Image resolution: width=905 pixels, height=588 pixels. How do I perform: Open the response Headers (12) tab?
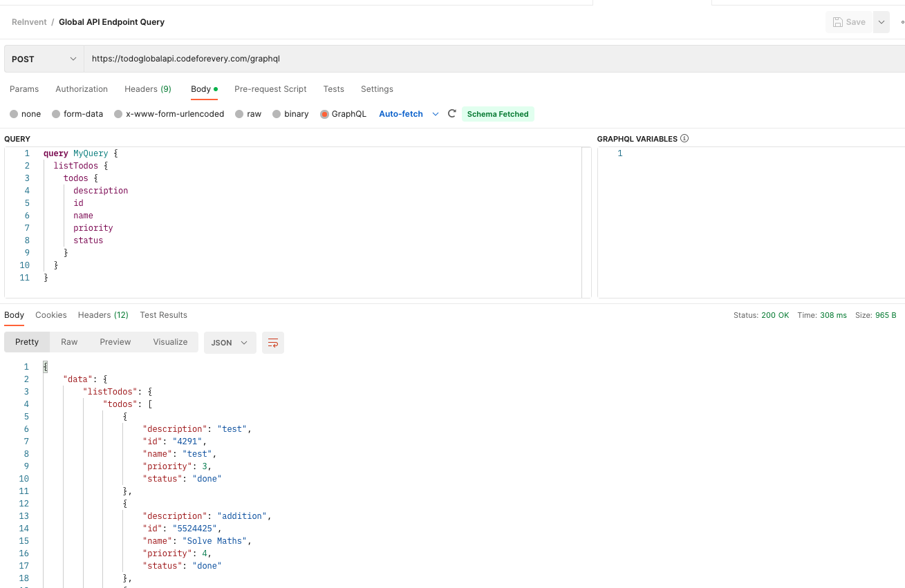103,315
